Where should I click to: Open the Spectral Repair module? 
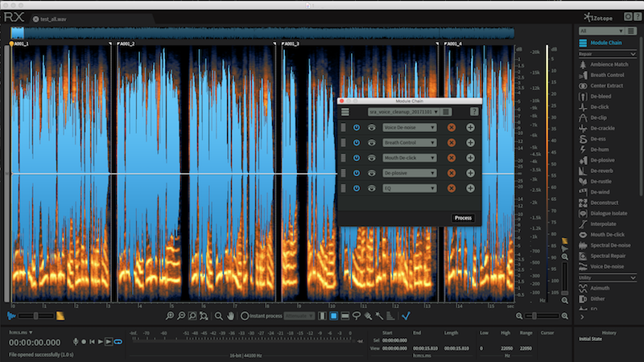point(602,256)
